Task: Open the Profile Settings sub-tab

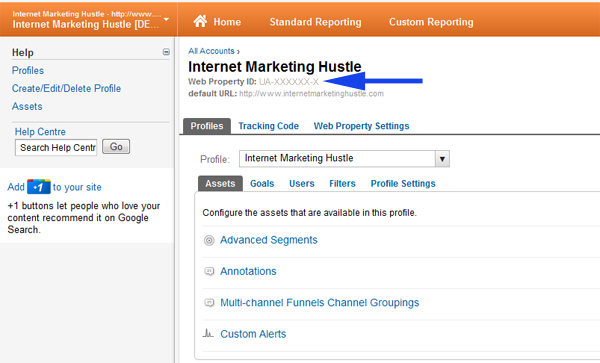Action: point(403,184)
